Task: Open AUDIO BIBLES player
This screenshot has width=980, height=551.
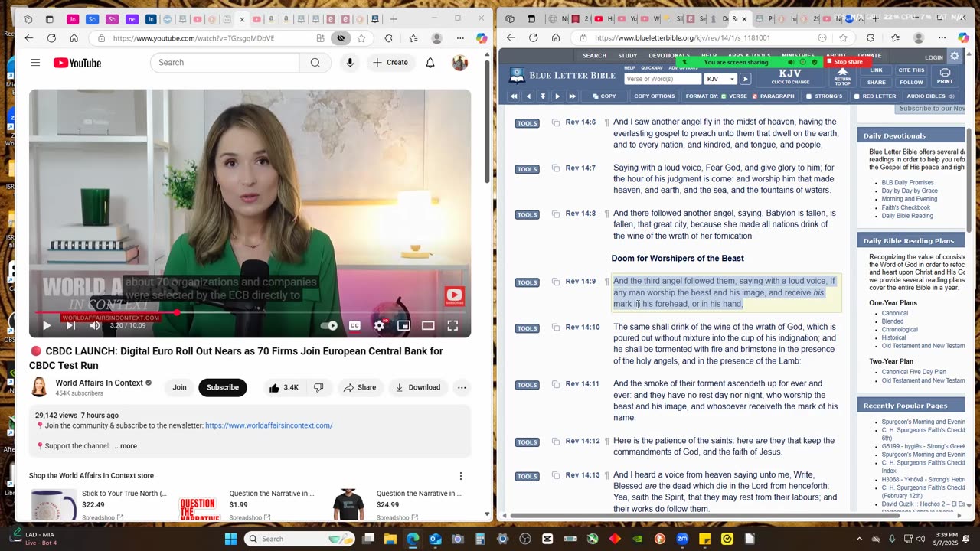Action: point(930,96)
